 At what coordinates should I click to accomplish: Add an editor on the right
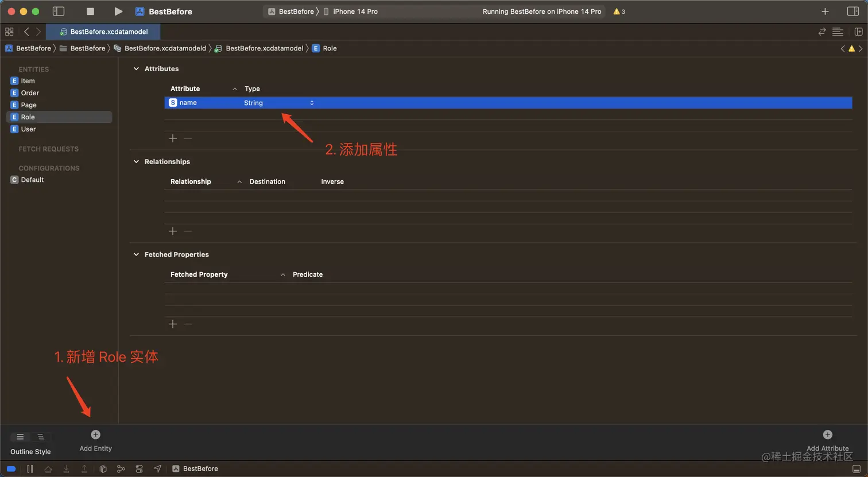[x=859, y=32]
